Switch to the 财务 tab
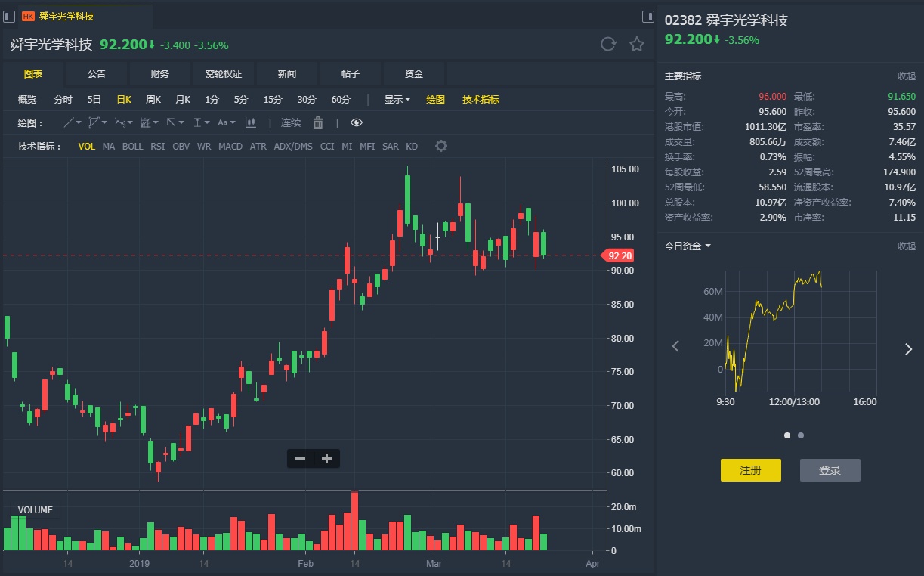This screenshot has width=924, height=576. pos(159,74)
